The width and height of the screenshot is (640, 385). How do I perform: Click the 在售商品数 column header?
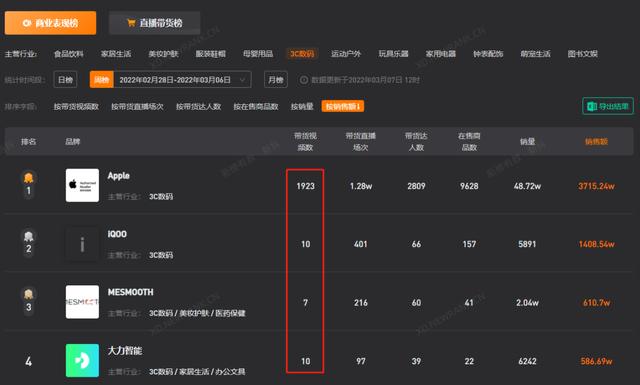coord(469,142)
